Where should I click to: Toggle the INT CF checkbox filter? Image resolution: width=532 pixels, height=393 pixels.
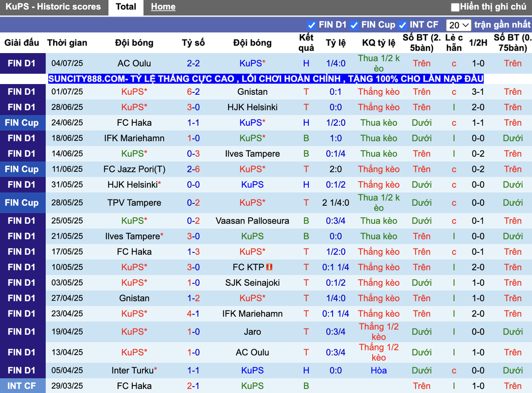(x=403, y=25)
